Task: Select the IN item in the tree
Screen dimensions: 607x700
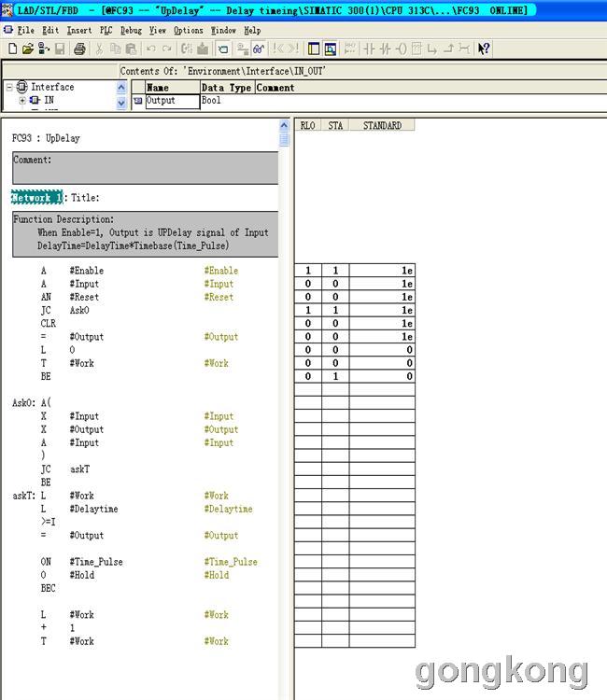Action: click(x=49, y=100)
